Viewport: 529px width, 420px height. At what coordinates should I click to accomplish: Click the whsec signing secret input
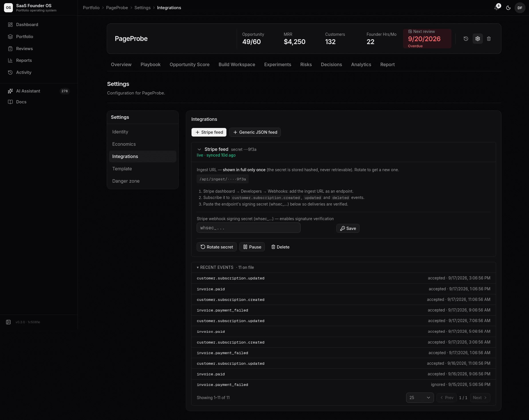click(x=248, y=228)
